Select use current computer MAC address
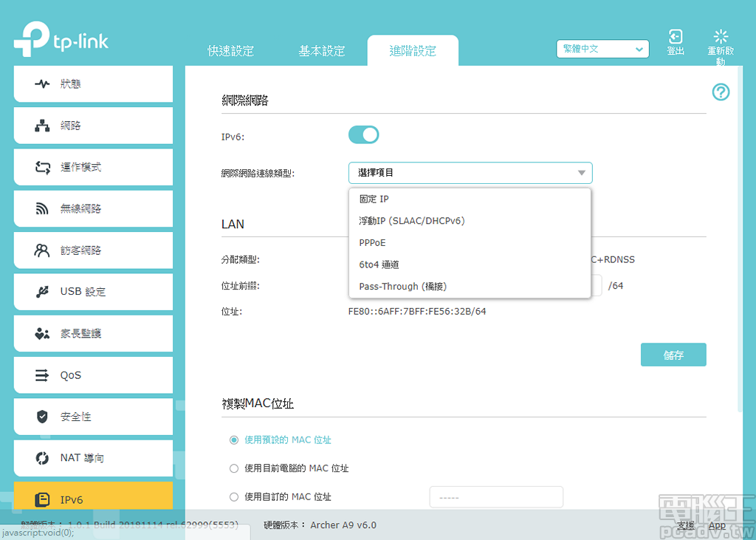Image resolution: width=756 pixels, height=540 pixels. coord(234,468)
